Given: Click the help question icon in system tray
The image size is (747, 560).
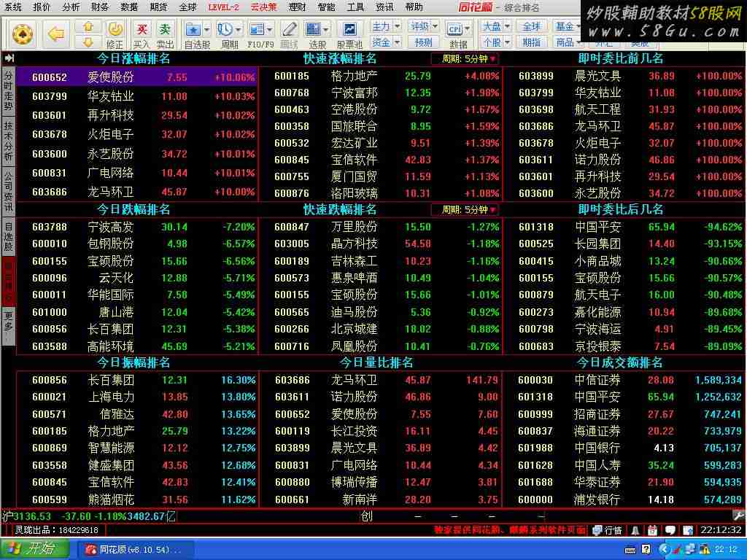Looking at the screenshot, I should click(646, 550).
